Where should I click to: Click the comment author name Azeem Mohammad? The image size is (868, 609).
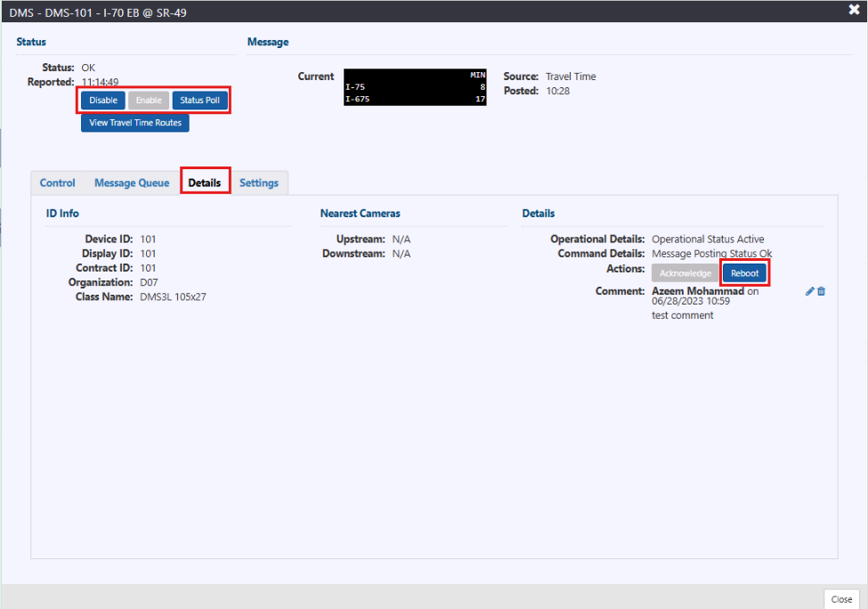pyautogui.click(x=698, y=291)
